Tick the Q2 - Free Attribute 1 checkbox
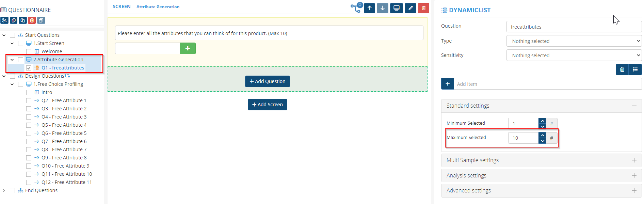The width and height of the screenshot is (644, 204). tap(29, 100)
